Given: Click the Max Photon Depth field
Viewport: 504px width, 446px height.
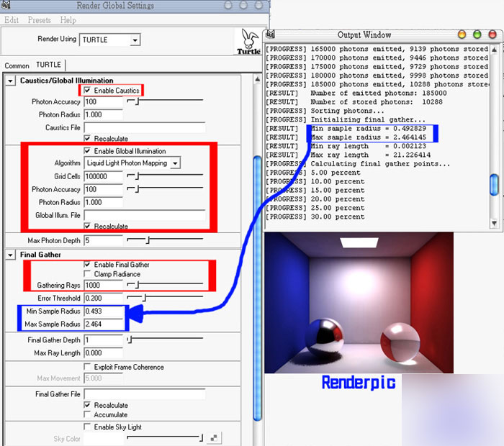Looking at the screenshot, I should click(103, 240).
